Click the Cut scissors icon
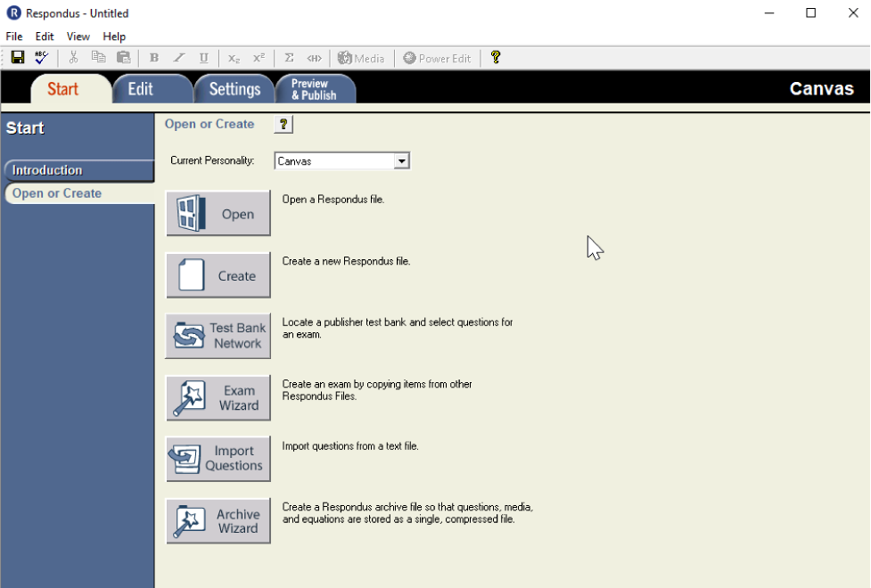Image resolution: width=871 pixels, height=588 pixels. (73, 58)
